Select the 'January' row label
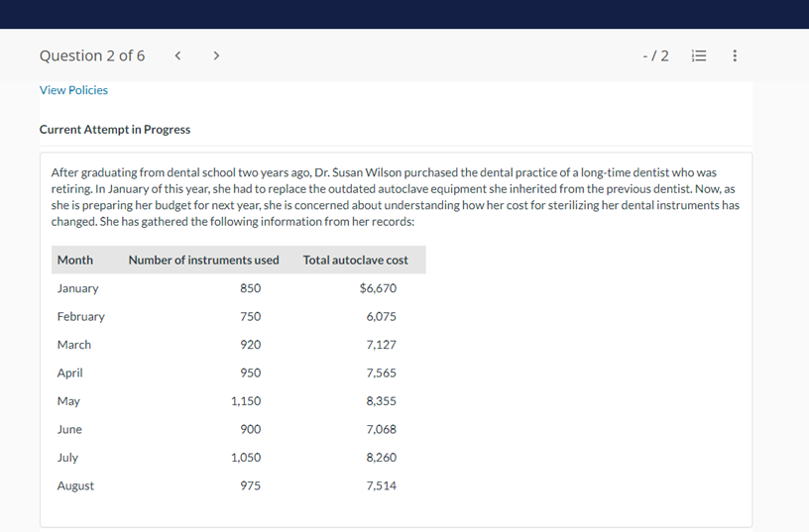 pyautogui.click(x=78, y=288)
